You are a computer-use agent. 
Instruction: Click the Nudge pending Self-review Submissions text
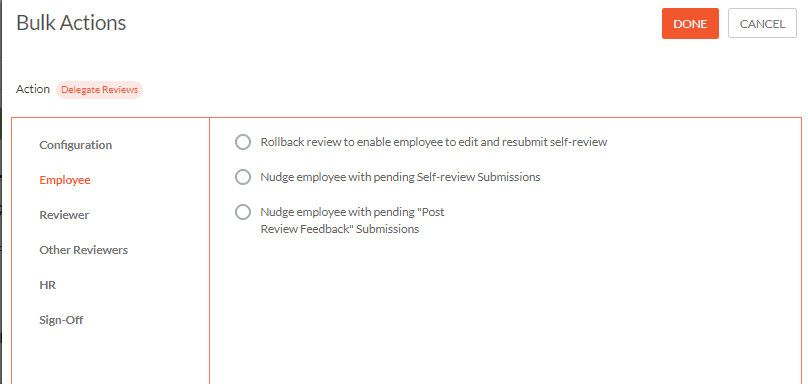[400, 177]
